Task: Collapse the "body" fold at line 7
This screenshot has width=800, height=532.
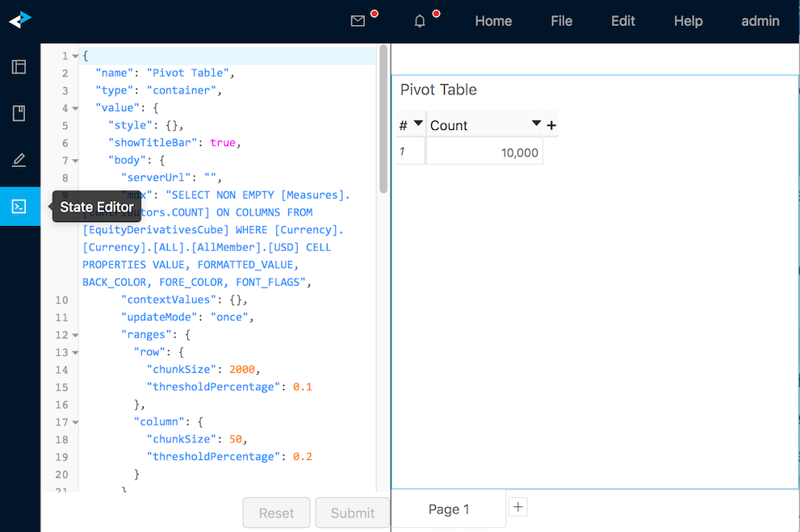Action: [76, 161]
